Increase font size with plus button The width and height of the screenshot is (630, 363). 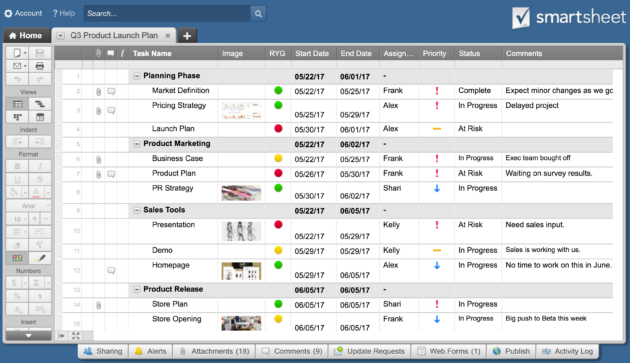click(x=35, y=219)
